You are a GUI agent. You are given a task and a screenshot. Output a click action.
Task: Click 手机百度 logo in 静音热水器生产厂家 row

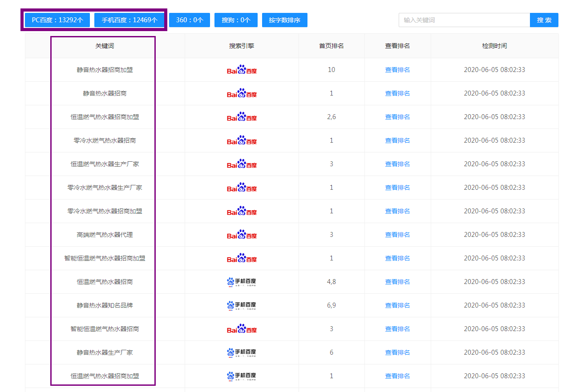click(242, 352)
